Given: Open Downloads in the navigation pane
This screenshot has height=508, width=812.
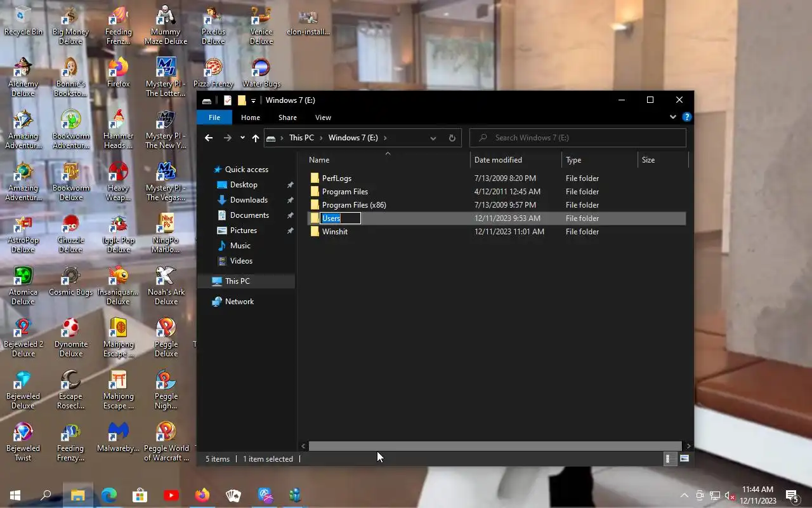Looking at the screenshot, I should [x=249, y=200].
